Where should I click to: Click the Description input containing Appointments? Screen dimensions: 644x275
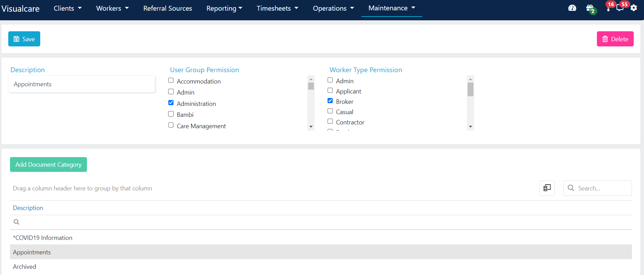point(82,84)
